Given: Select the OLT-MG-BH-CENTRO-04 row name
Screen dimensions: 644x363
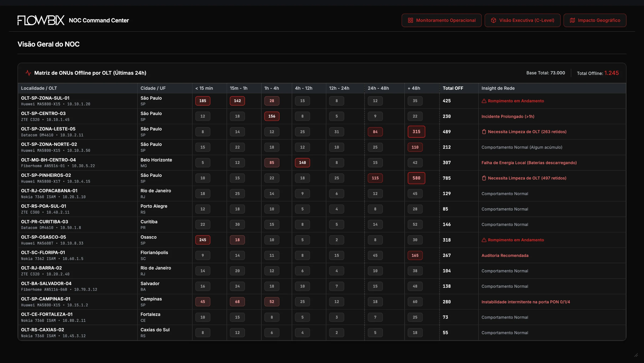Looking at the screenshot, I should pyautogui.click(x=48, y=160).
